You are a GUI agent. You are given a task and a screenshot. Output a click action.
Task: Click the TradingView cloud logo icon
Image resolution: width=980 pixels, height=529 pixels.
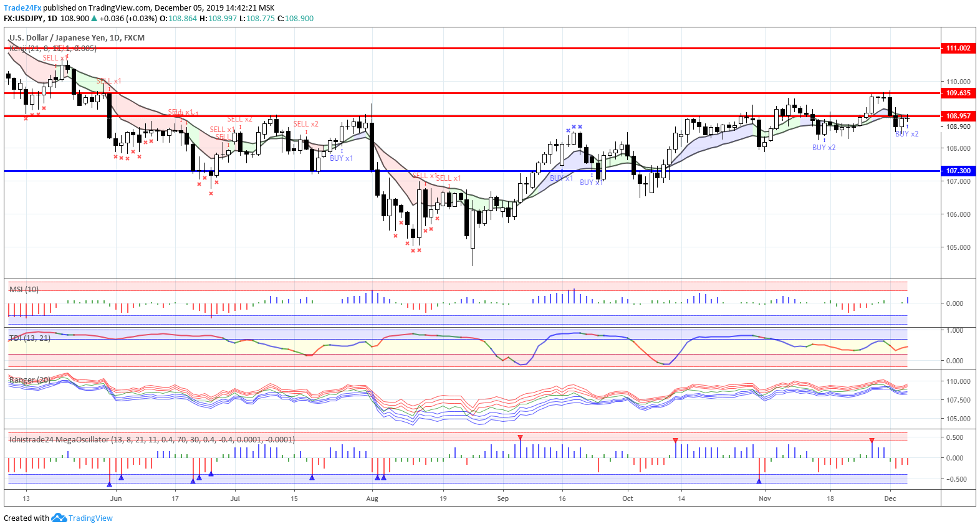59,518
